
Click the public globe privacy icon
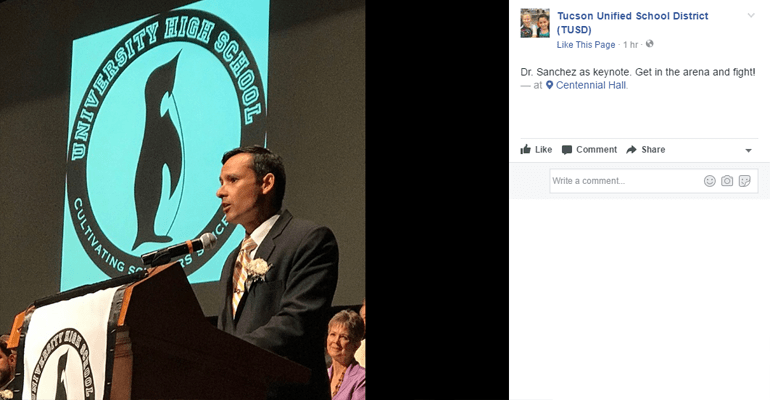[x=650, y=44]
